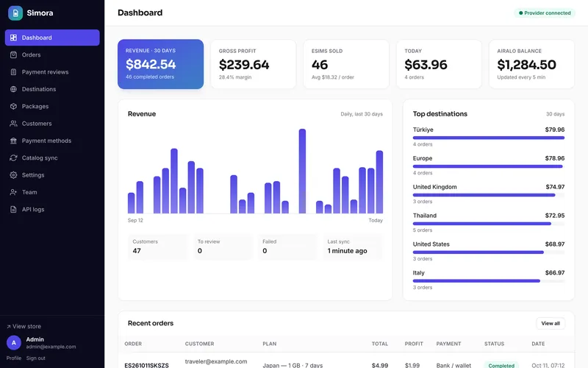This screenshot has width=588, height=368.
Task: Click the ORDER column header
Action: point(133,344)
